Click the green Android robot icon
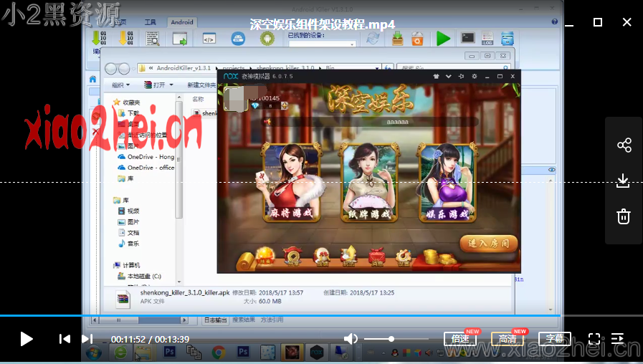 (267, 39)
